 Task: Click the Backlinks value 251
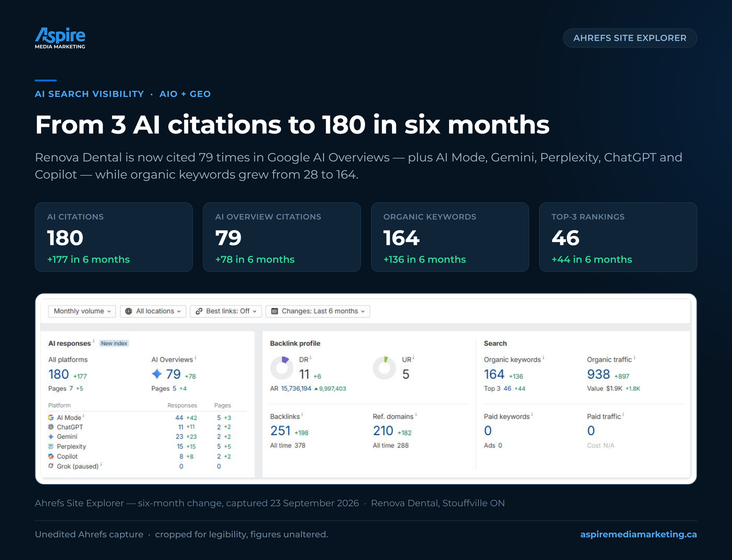(x=280, y=431)
